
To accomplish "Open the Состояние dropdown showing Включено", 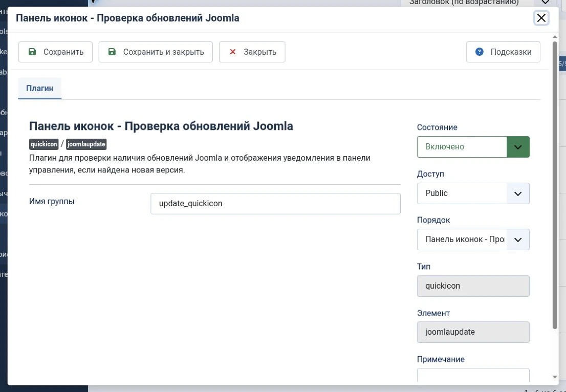I will point(473,146).
